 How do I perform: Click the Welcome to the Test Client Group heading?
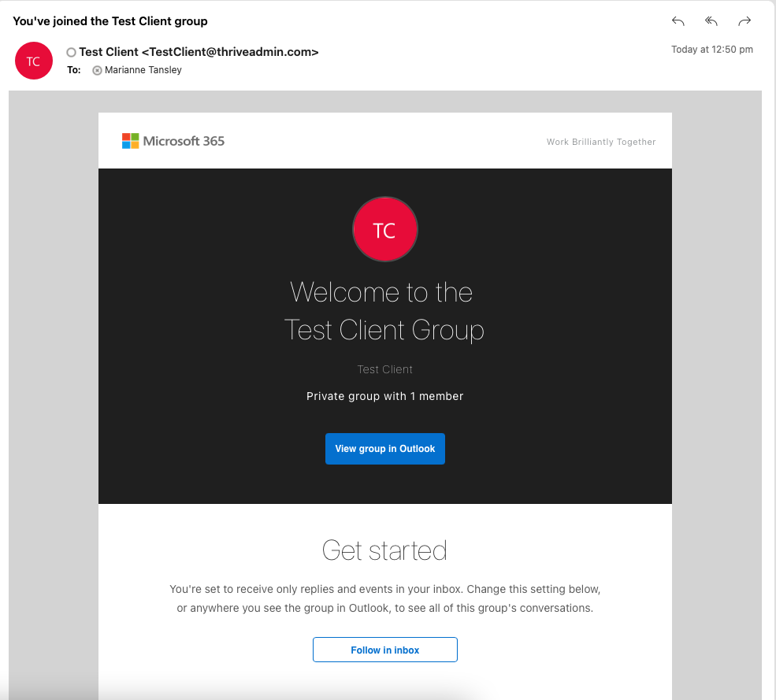(384, 311)
